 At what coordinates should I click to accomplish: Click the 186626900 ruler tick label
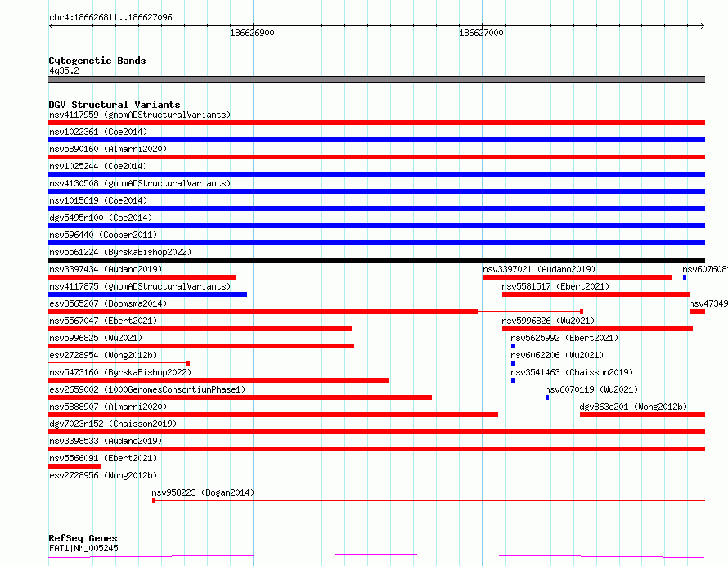[252, 33]
